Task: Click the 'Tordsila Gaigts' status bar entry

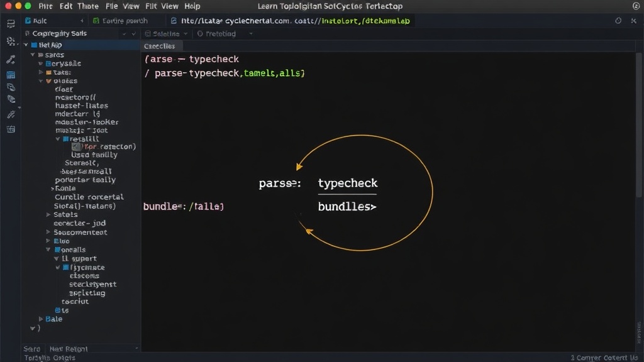Action: (49, 358)
